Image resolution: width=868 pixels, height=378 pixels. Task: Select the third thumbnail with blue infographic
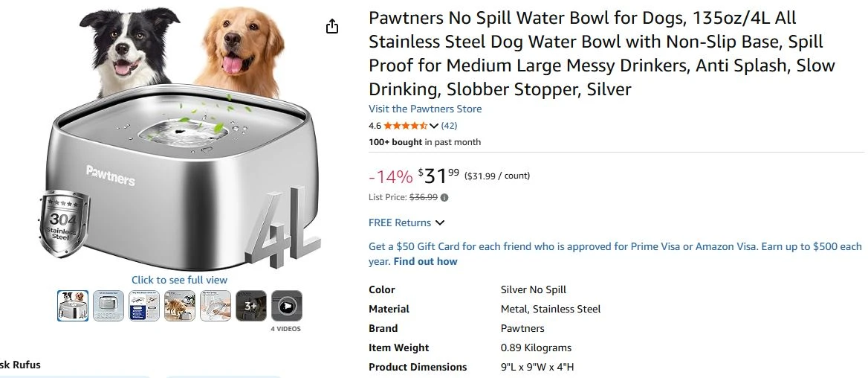[x=144, y=306]
